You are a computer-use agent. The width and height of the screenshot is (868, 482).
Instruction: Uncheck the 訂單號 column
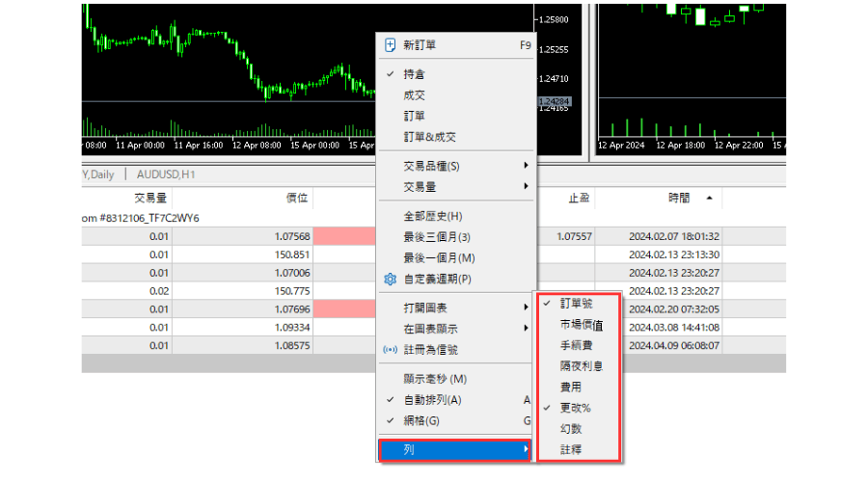pyautogui.click(x=576, y=304)
